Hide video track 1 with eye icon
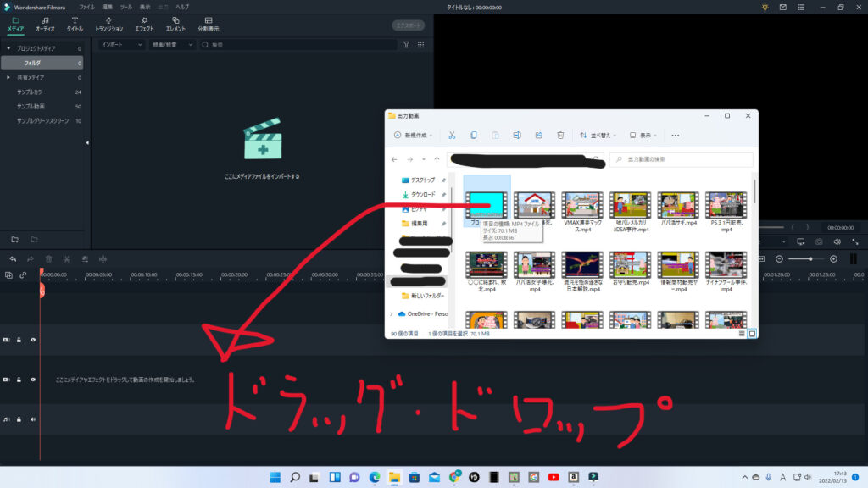This screenshot has height=488, width=868. tap(33, 380)
